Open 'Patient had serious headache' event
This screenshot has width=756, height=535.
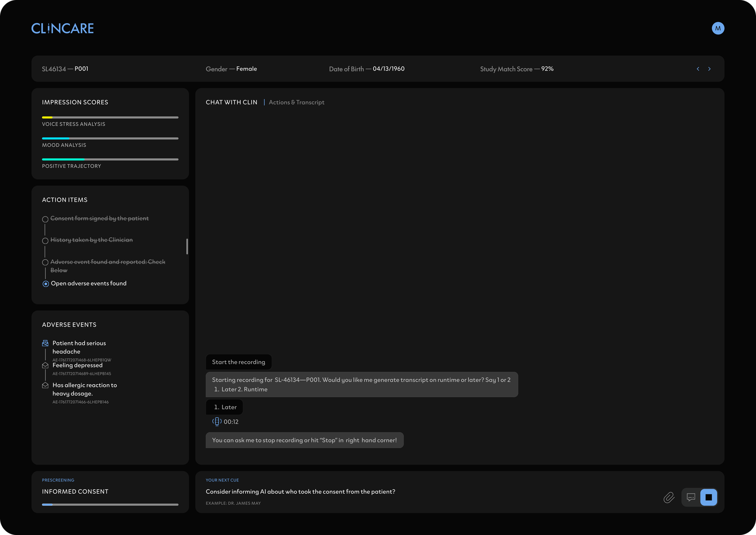[x=79, y=348]
